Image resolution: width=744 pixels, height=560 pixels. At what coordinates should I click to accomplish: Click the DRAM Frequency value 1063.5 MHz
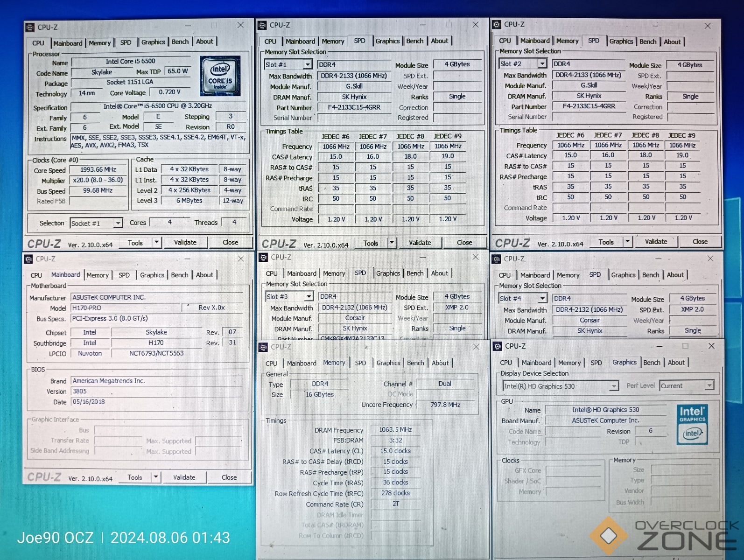[x=395, y=429]
